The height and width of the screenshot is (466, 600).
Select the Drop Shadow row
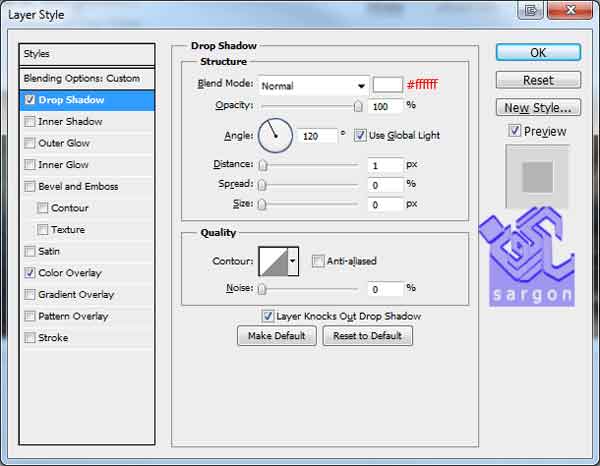pyautogui.click(x=87, y=100)
